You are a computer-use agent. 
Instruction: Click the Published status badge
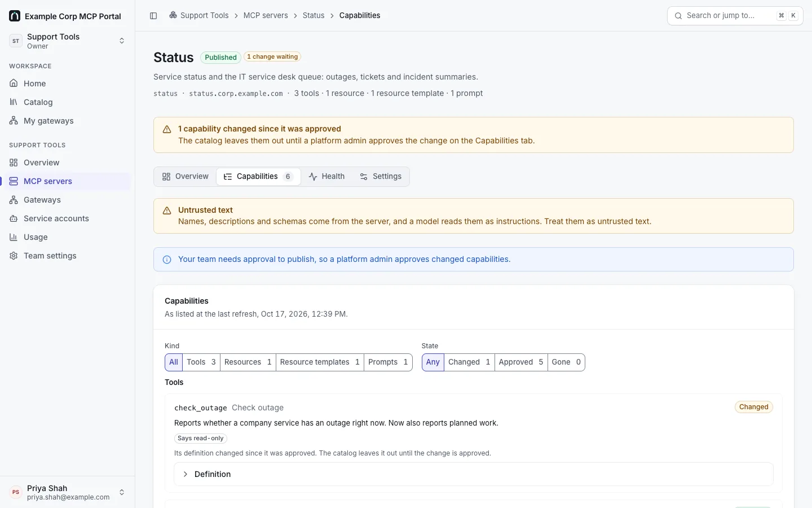tap(220, 58)
